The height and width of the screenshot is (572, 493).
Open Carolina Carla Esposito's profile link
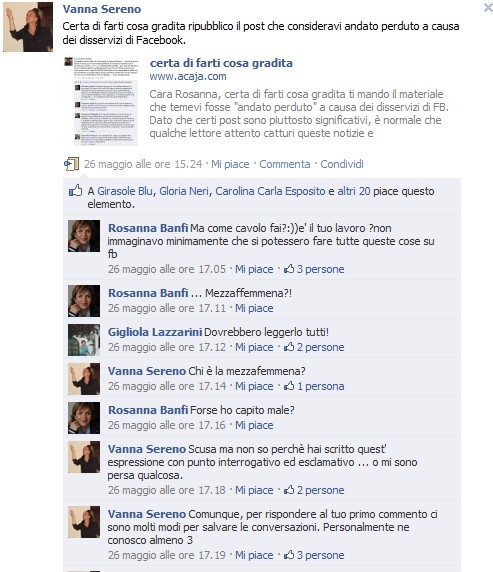tap(270, 191)
